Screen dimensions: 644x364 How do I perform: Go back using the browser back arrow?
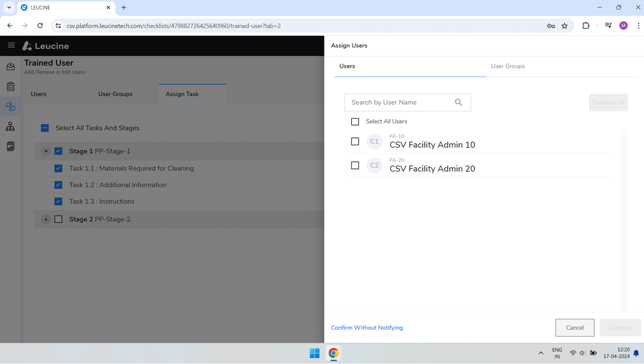point(10,26)
